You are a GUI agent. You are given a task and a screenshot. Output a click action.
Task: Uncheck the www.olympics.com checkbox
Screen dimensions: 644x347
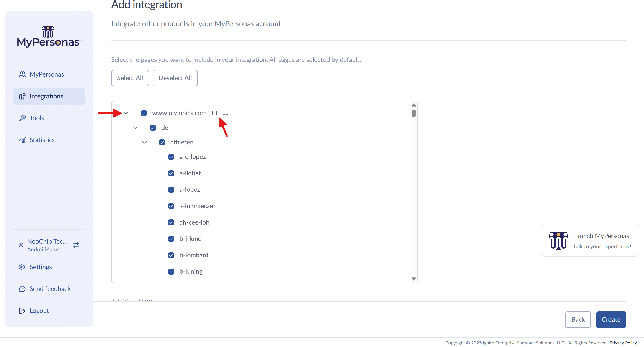[144, 113]
